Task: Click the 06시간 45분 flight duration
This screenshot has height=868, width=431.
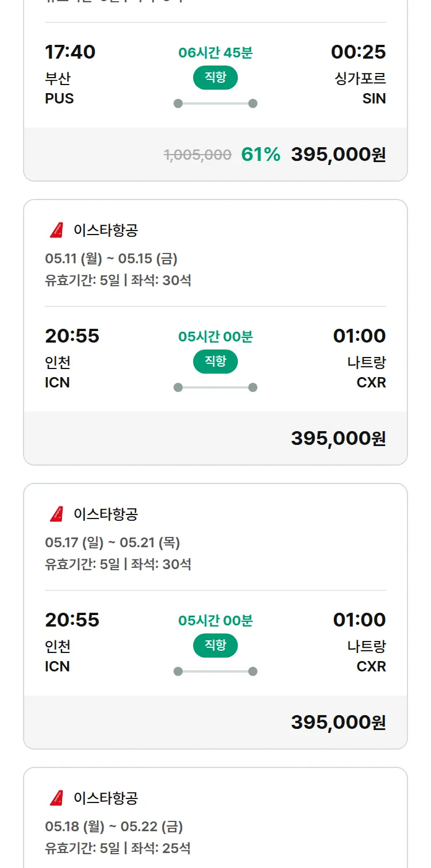Action: [x=215, y=53]
